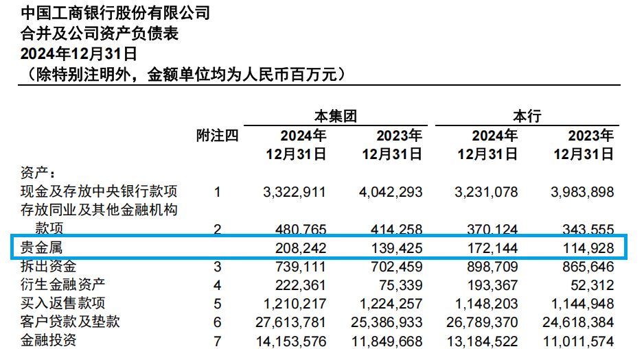Click value 11,011,574 in the 金融投资 row
The height and width of the screenshot is (349, 644).
tap(579, 341)
